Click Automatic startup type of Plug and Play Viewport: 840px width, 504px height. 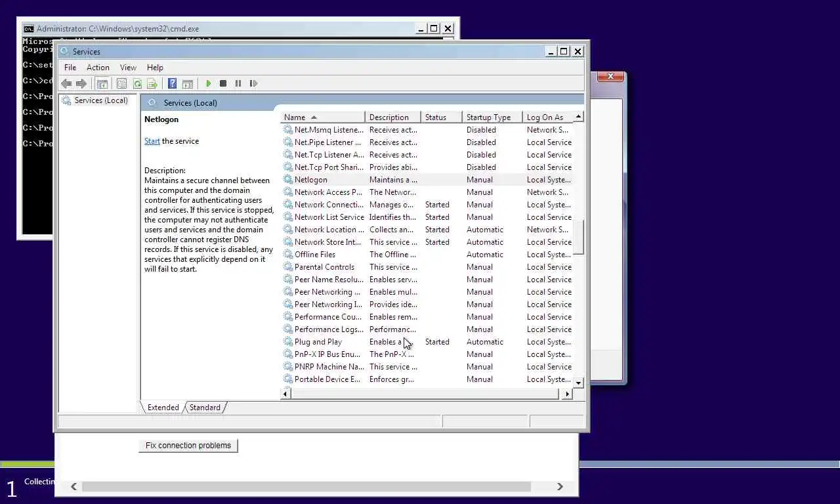[485, 342]
